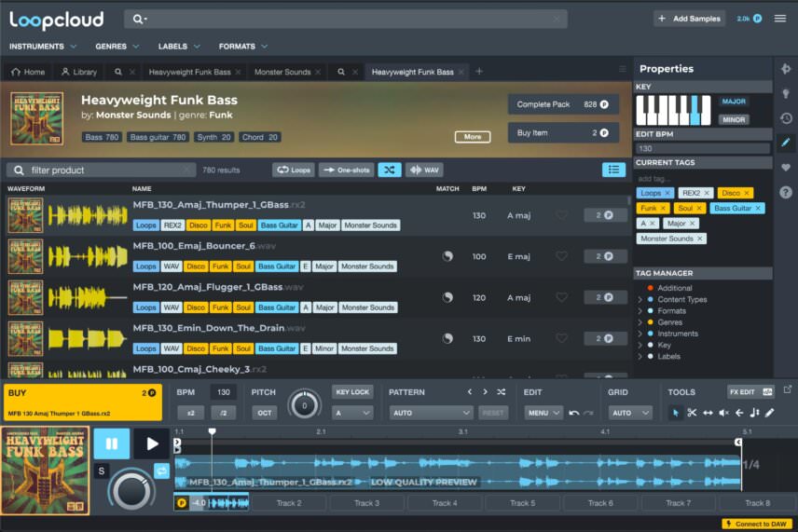The image size is (798, 532).
Task: Click Connect to DAW
Action: (x=757, y=524)
